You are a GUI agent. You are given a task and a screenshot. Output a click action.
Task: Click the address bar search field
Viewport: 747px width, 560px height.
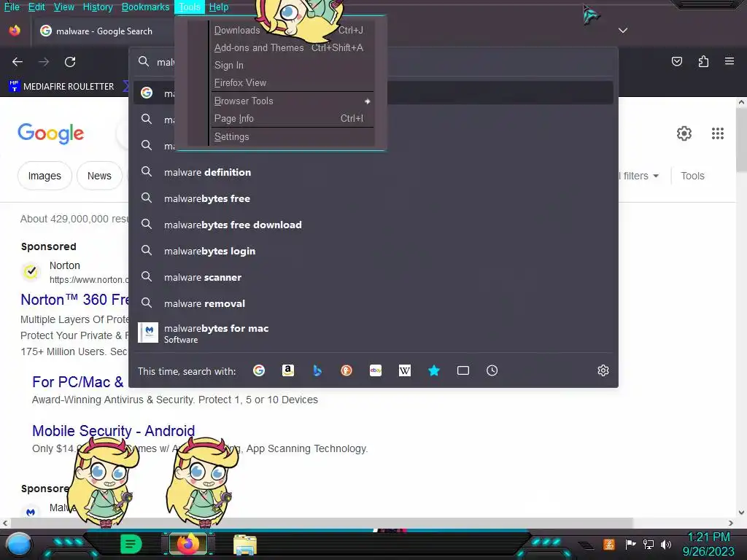click(x=373, y=62)
